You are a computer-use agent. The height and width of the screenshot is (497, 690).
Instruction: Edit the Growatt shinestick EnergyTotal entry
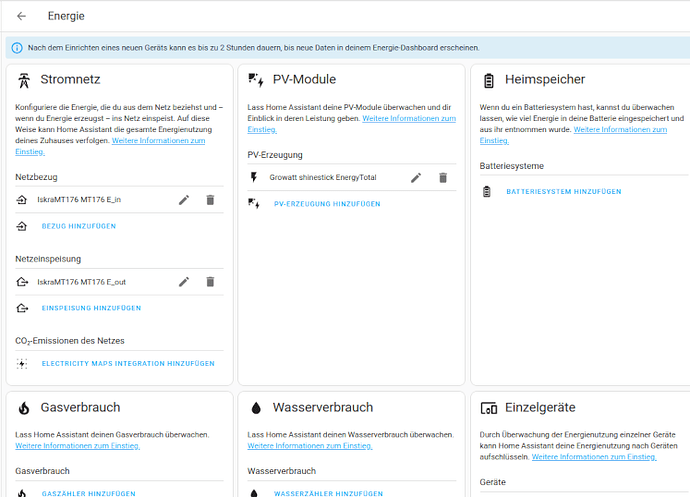[x=416, y=178]
